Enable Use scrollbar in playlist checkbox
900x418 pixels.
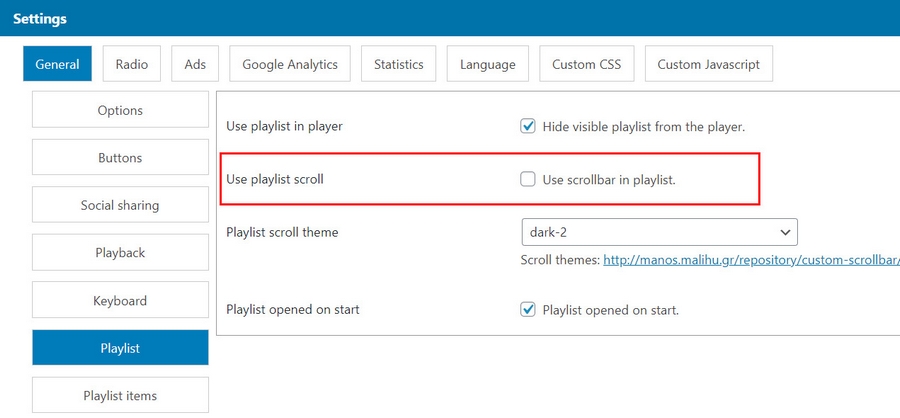click(x=528, y=180)
